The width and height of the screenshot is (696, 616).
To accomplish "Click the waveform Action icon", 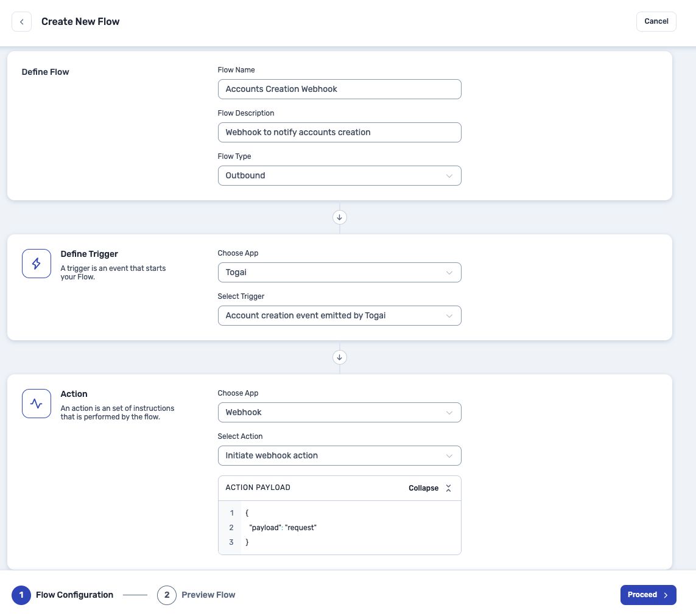I will click(x=36, y=403).
